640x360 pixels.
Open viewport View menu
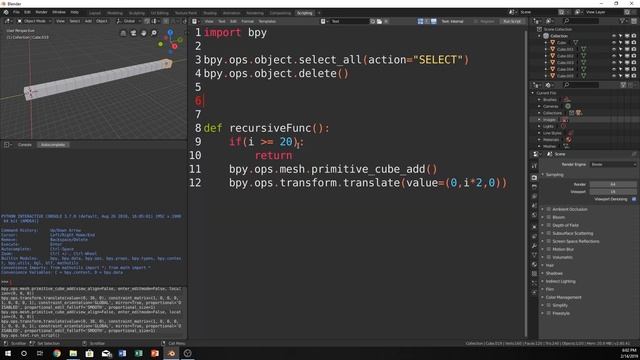coord(60,21)
